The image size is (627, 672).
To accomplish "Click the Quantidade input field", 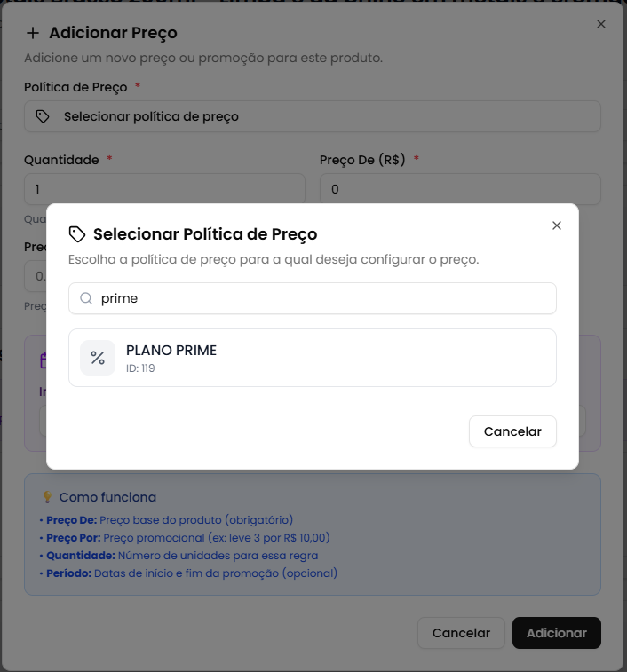I will coord(164,189).
